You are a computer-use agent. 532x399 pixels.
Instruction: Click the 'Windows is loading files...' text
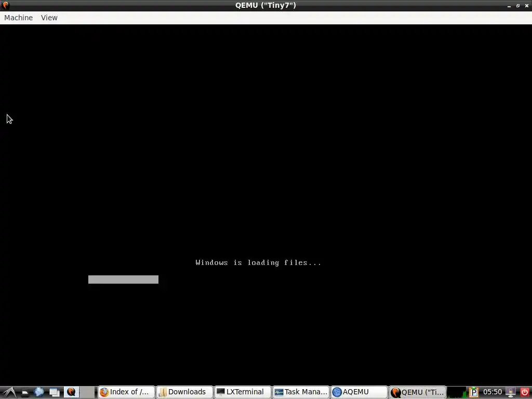(258, 262)
